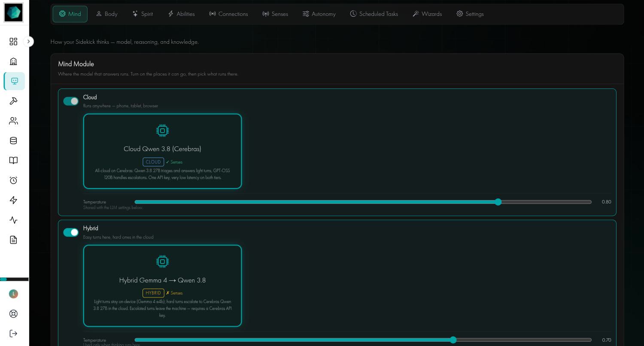The width and height of the screenshot is (644, 346).
Task: Switch to the Connections tab
Action: pos(228,14)
